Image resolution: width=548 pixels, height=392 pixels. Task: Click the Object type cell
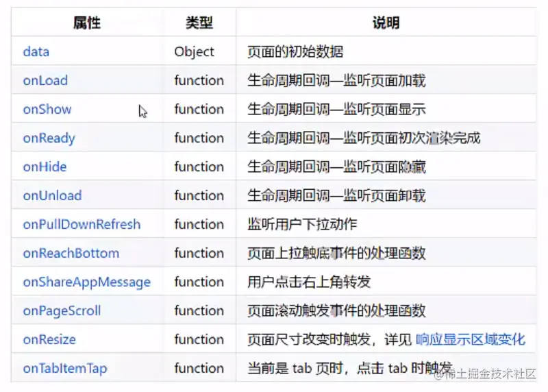pyautogui.click(x=194, y=52)
